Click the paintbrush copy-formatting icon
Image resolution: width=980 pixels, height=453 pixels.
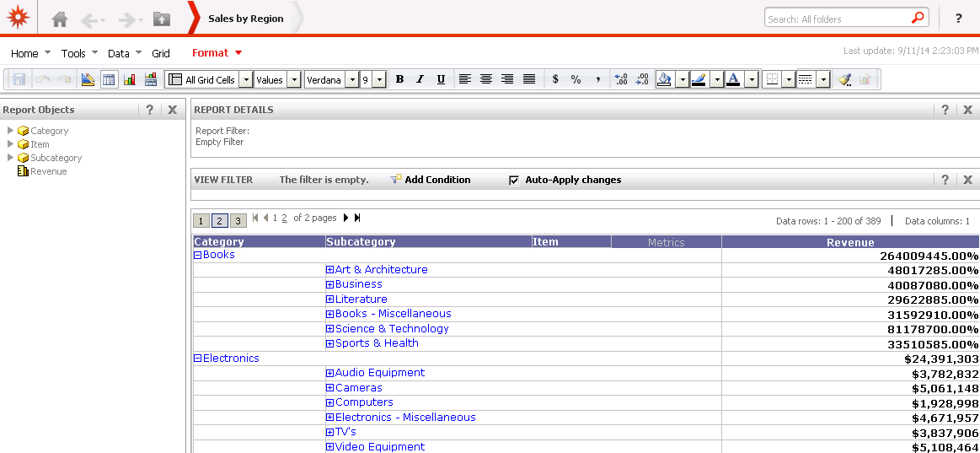(845, 79)
